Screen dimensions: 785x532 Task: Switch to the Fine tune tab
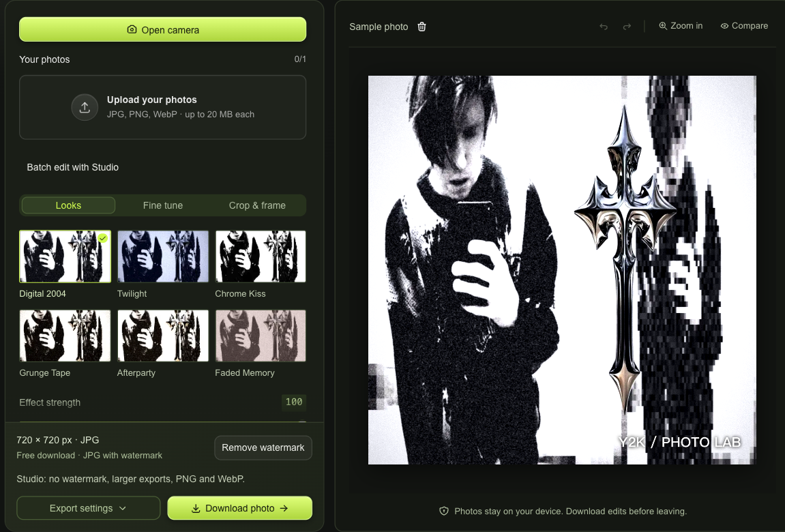click(x=163, y=205)
